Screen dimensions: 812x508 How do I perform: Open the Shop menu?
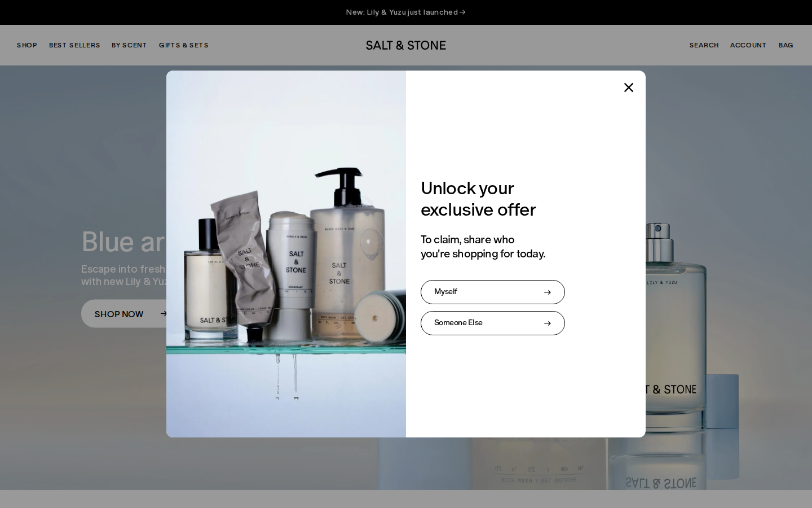(27, 45)
